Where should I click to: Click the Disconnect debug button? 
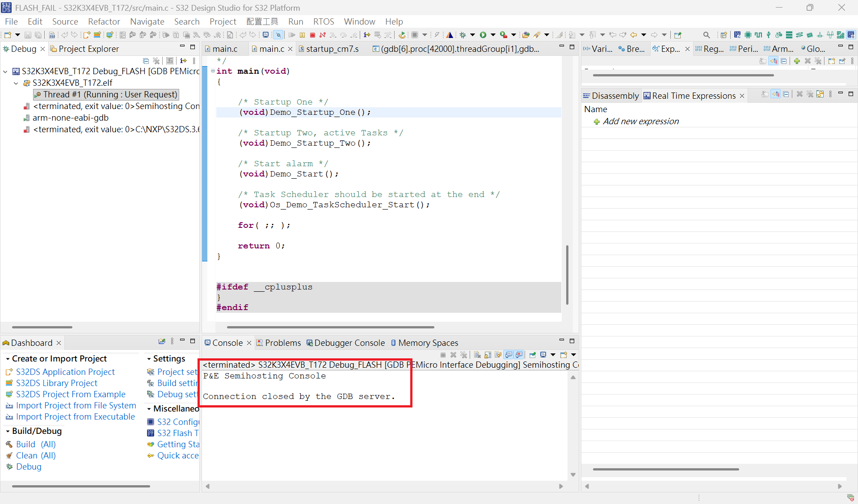click(323, 35)
